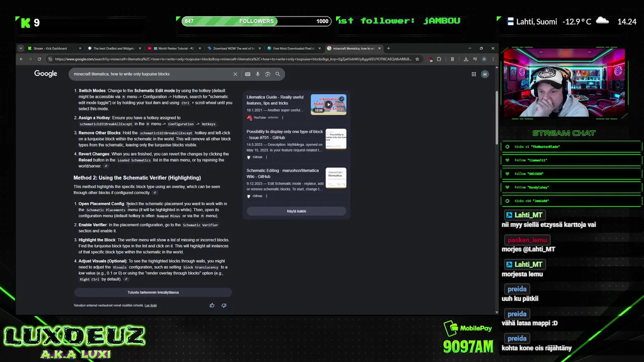Play the Litematica Guide video thumbnail
Viewport: 644px width, 362px height.
[328, 105]
